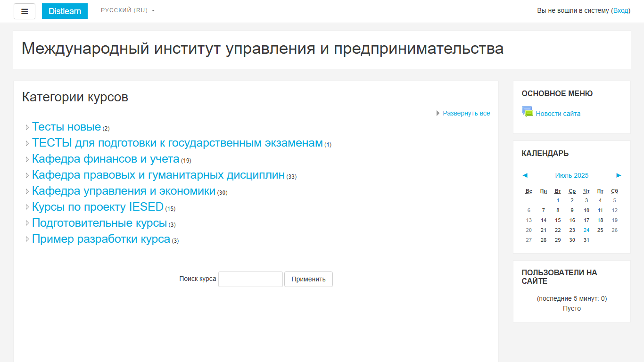Image resolution: width=644 pixels, height=362 pixels.
Task: Click calendar day 27
Action: click(x=529, y=240)
